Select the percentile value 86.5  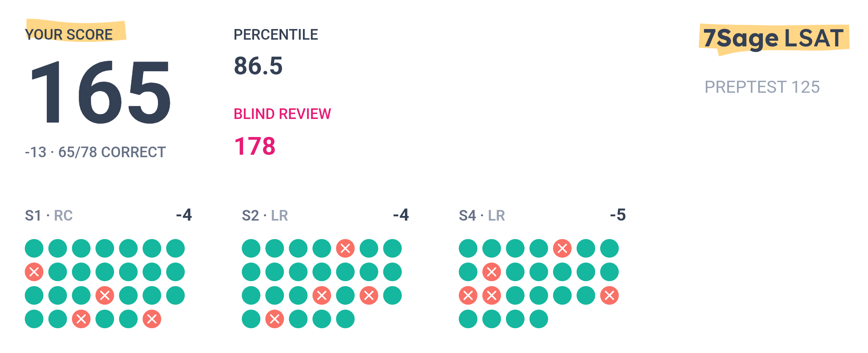[x=258, y=66]
